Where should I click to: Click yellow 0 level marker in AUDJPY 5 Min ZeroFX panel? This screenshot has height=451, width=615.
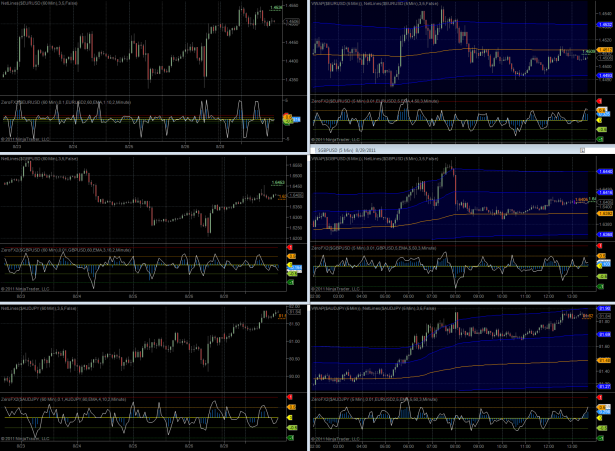(599, 418)
